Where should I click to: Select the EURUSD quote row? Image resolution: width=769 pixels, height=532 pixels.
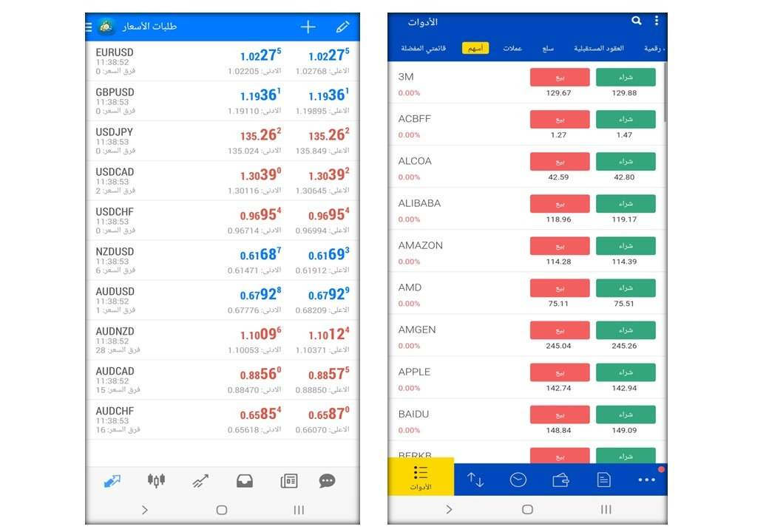tap(223, 61)
